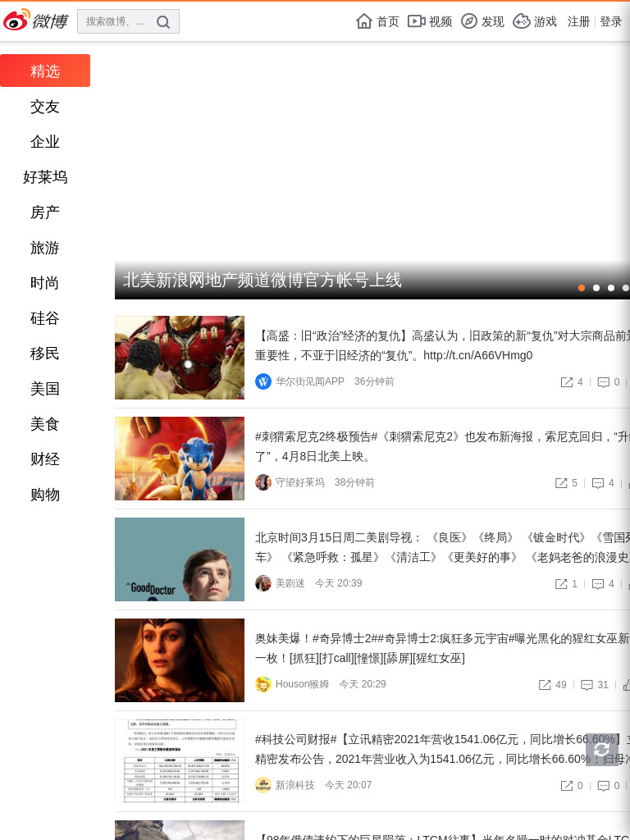Viewport: 630px width, 840px height.
Task: Select the first orange carousel dot
Action: tap(582, 288)
